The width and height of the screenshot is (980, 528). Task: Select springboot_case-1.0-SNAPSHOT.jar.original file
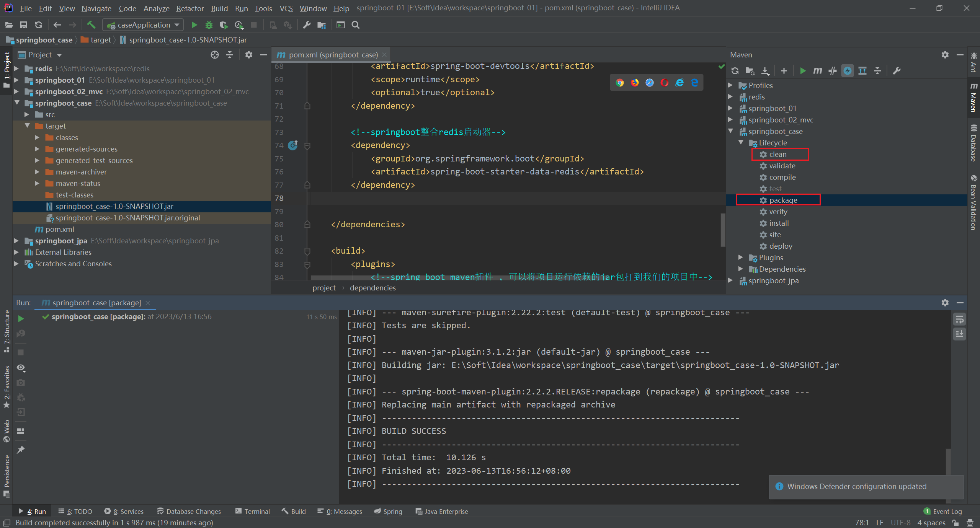[127, 218]
